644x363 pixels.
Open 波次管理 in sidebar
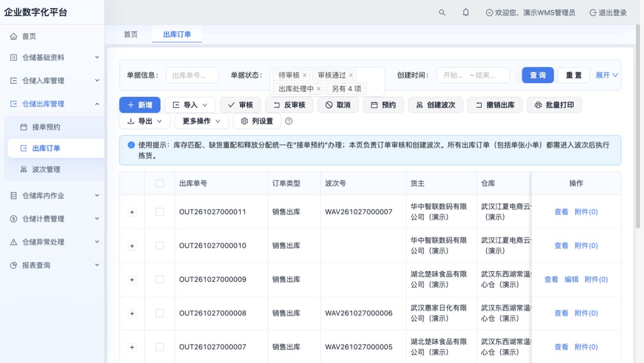click(54, 170)
